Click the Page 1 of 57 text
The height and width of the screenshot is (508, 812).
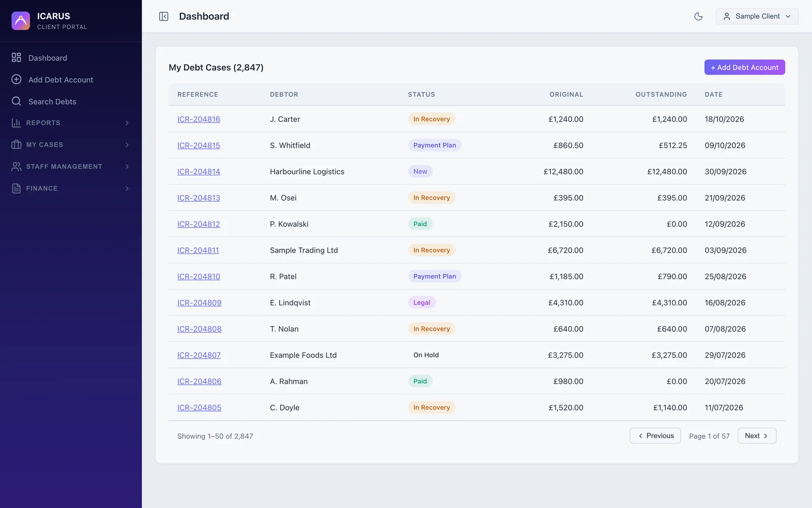[x=709, y=436]
